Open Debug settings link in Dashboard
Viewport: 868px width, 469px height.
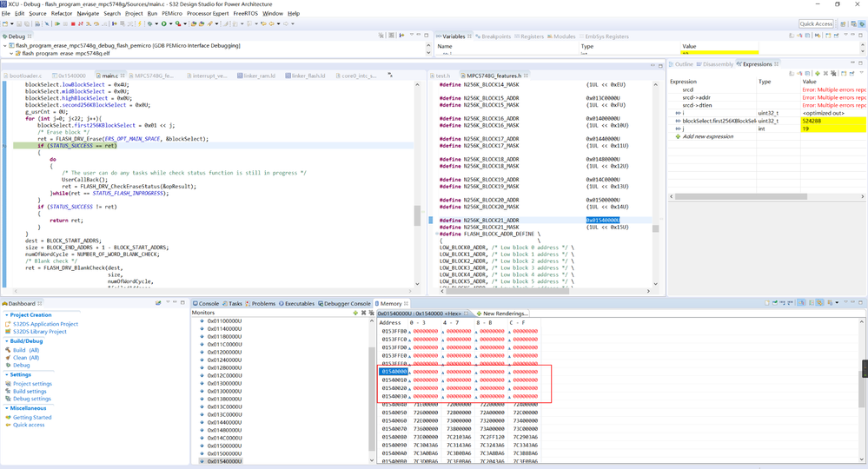[x=32, y=399]
